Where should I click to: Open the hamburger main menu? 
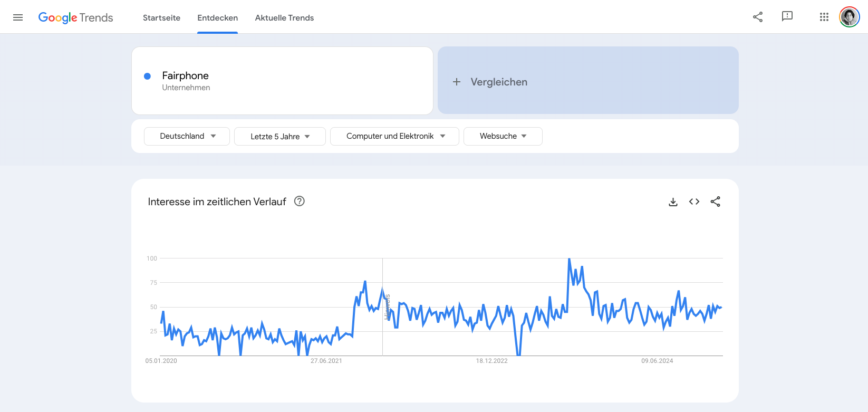[18, 17]
